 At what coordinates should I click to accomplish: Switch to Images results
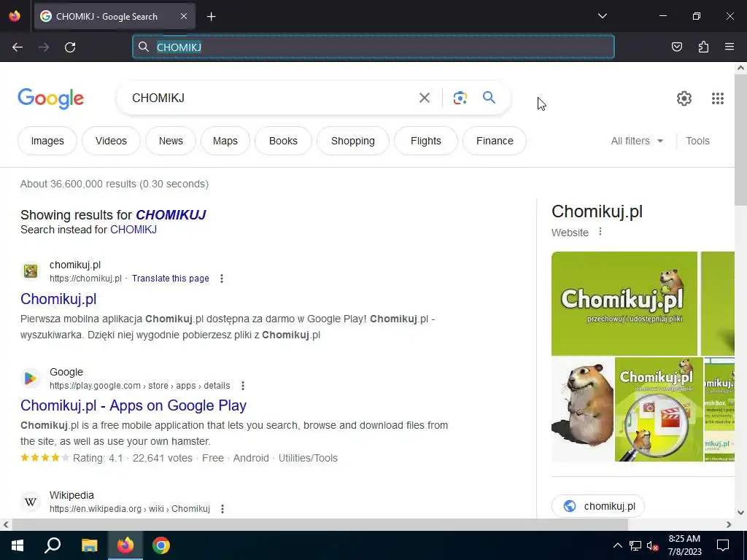[47, 141]
